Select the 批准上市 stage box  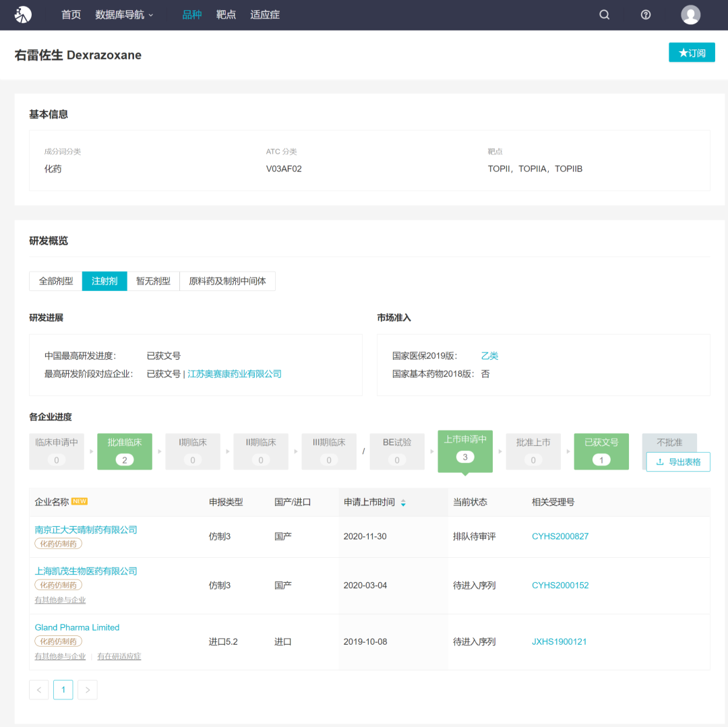coord(533,451)
